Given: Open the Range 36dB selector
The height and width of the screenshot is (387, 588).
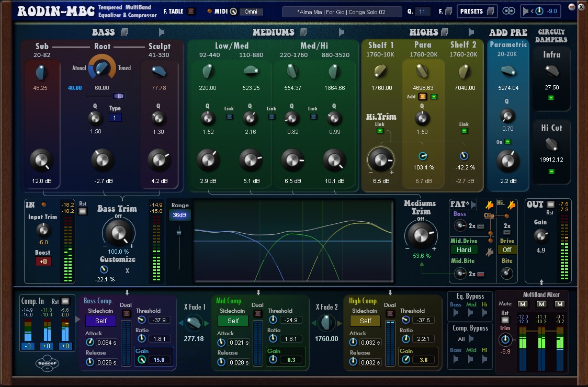Looking at the screenshot, I should click(179, 215).
